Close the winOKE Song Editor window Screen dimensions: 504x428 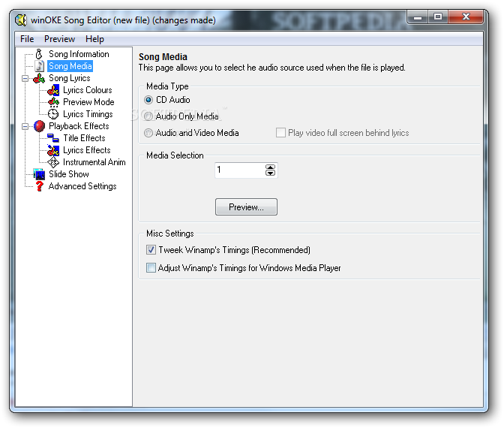point(466,17)
